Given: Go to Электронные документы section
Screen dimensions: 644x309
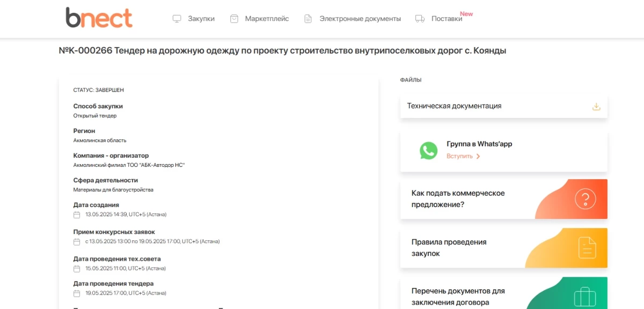Looking at the screenshot, I should (360, 19).
